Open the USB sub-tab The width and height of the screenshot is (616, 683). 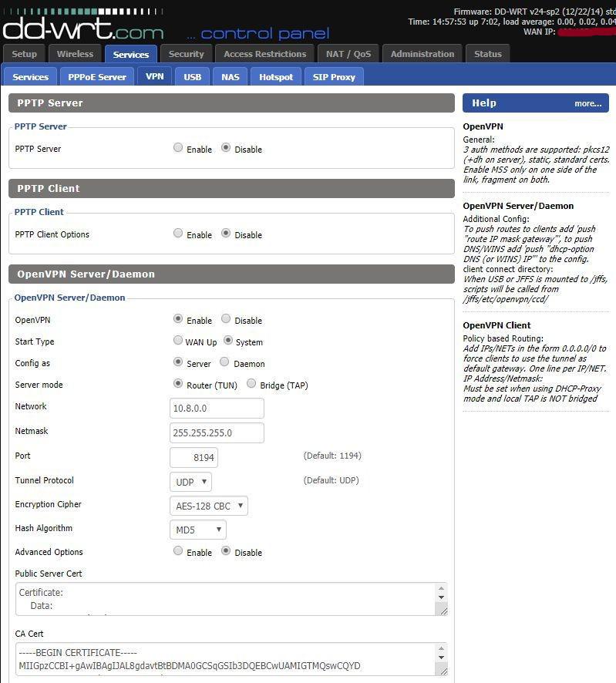click(192, 76)
